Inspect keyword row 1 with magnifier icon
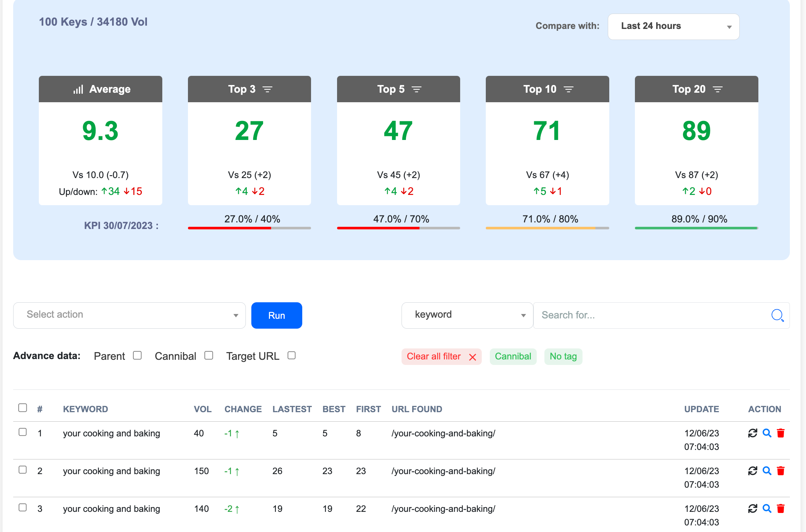 click(767, 433)
